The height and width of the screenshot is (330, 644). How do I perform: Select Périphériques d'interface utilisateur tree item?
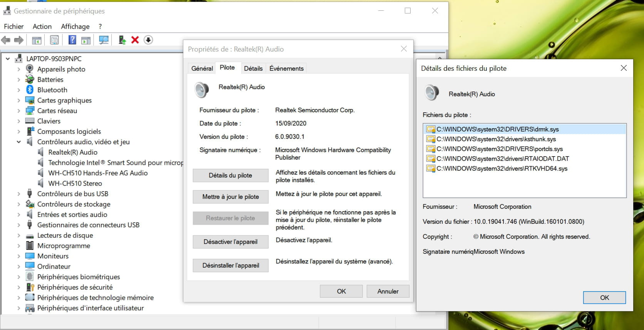click(91, 308)
